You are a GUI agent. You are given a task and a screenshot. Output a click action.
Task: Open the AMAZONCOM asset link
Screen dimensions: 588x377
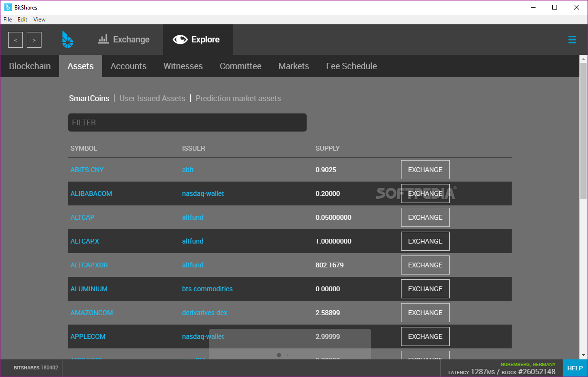pos(92,313)
